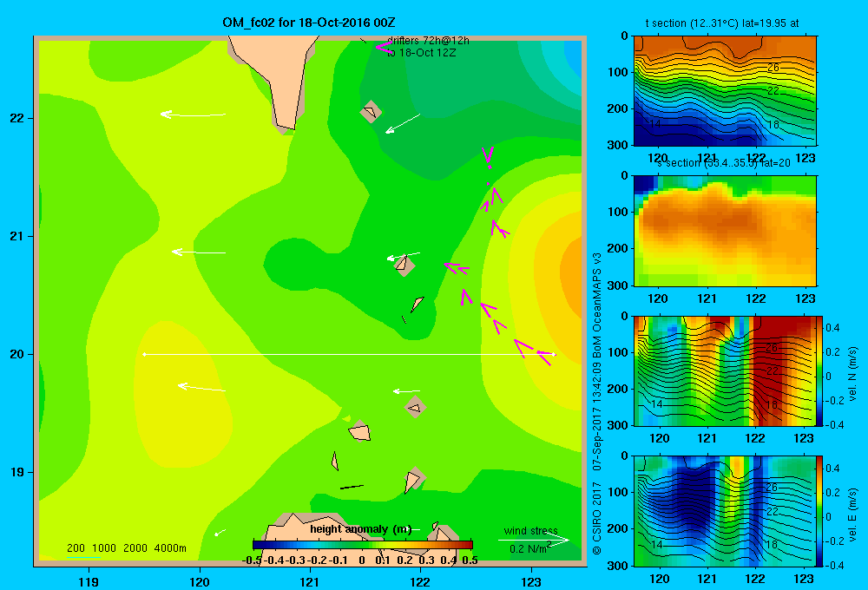868x590 pixels.
Task: Click the southwest-pointing wind arrow near 22N 122E
Action: coord(403,124)
